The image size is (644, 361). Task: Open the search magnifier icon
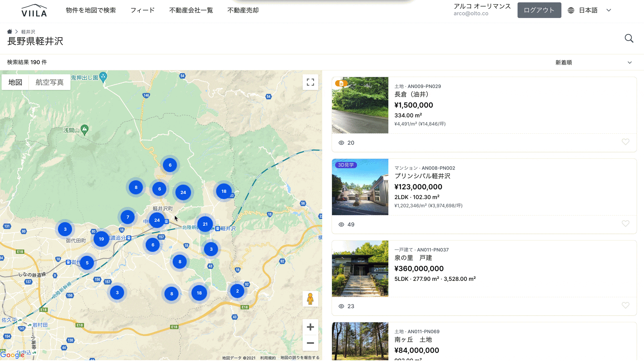(x=629, y=38)
